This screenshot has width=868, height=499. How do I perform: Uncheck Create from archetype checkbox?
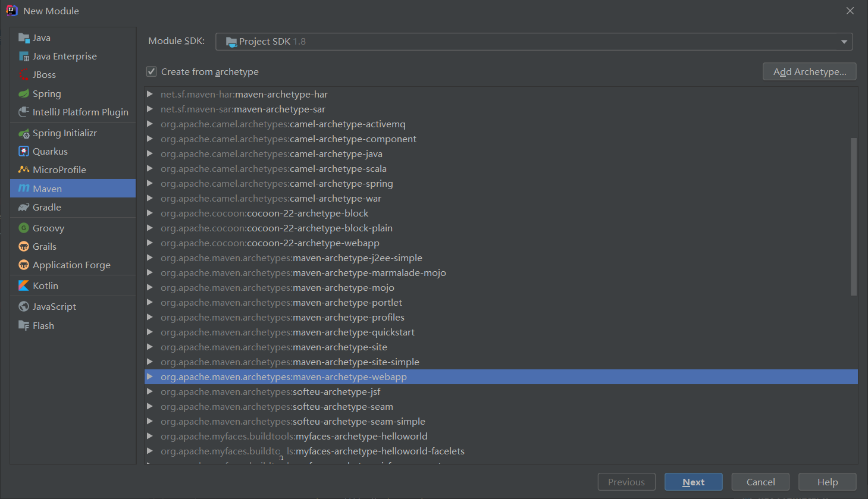(152, 71)
